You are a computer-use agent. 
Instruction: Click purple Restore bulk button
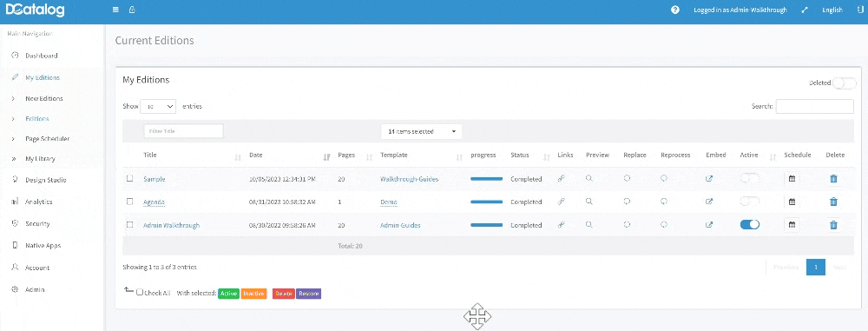(308, 294)
